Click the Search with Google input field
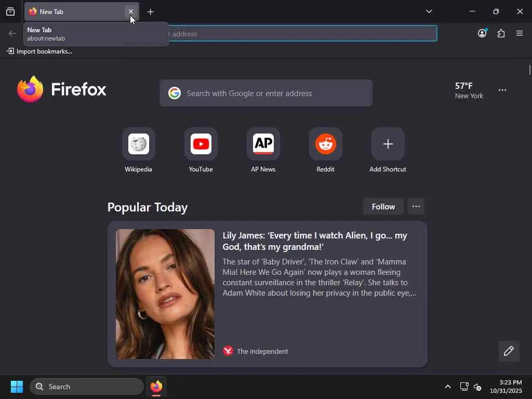532x399 pixels. click(266, 93)
